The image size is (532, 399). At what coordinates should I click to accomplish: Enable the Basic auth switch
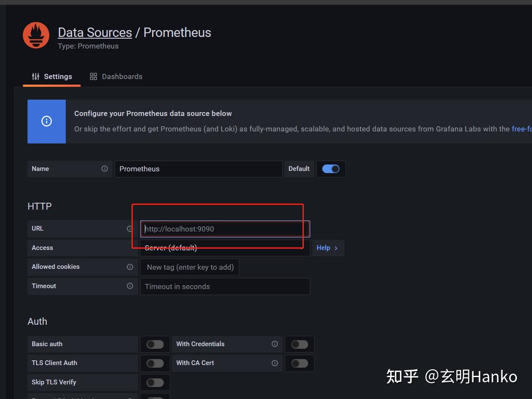click(155, 344)
